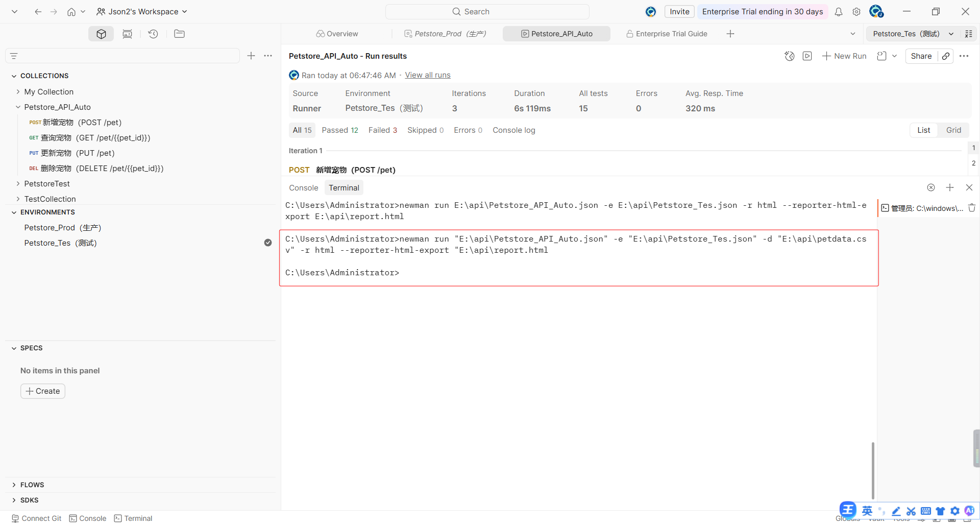The width and height of the screenshot is (980, 526).
Task: Click the play icon in results header
Action: point(807,56)
